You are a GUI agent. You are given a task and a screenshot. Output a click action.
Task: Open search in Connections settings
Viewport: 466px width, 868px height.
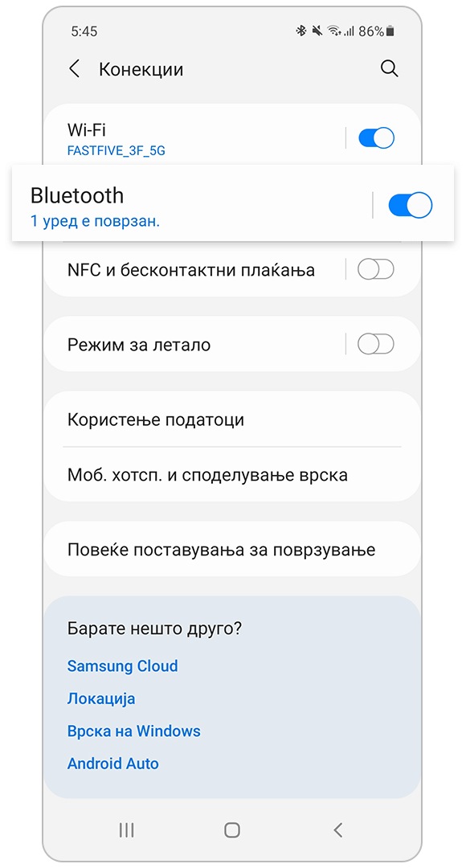(390, 69)
